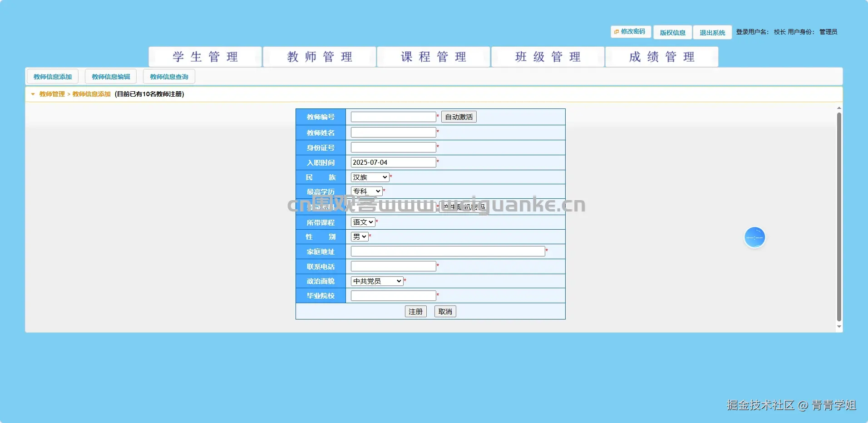The width and height of the screenshot is (868, 423).
Task: Click the 自动激活 button
Action: 459,117
